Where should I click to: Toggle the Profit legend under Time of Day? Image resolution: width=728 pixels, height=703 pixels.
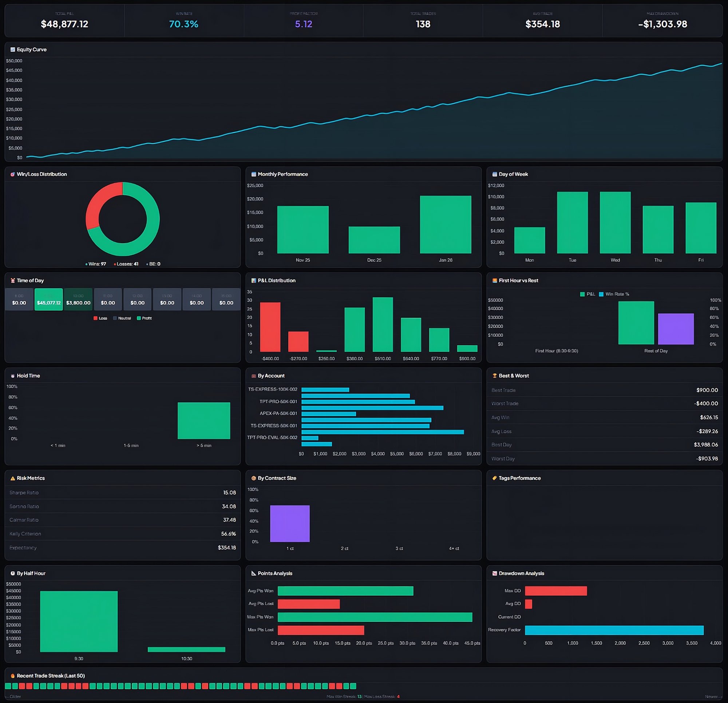pyautogui.click(x=145, y=318)
